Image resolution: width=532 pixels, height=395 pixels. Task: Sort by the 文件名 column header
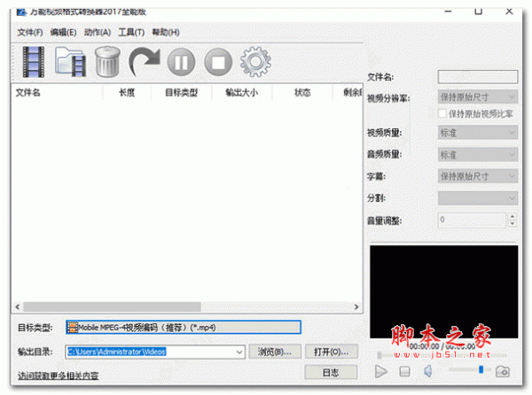pos(57,92)
